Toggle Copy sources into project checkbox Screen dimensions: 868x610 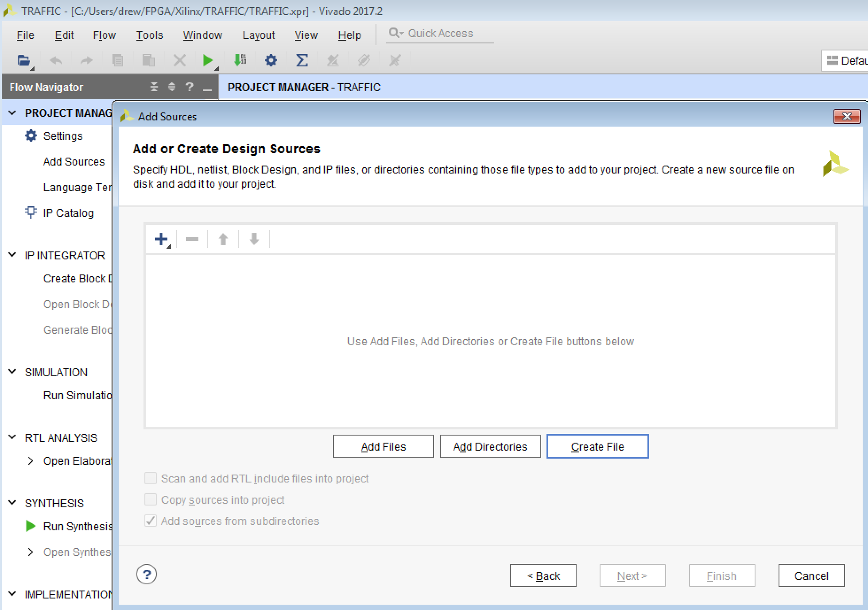coord(151,499)
